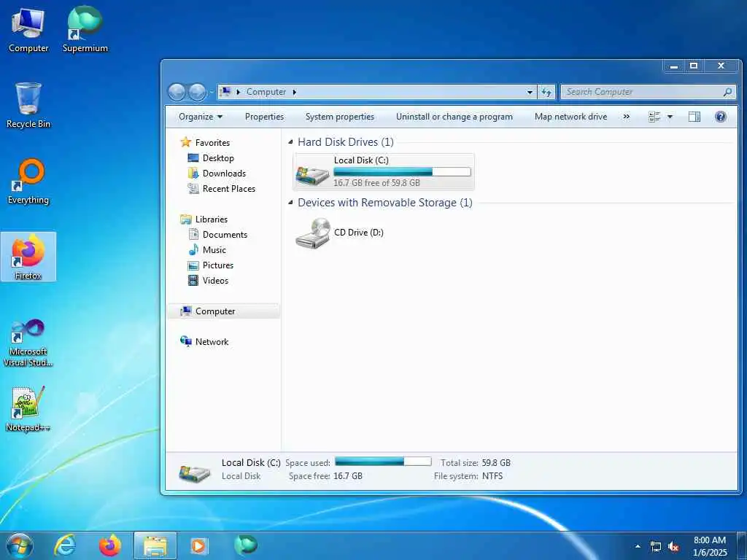Select the Local Disk (C:) drive icon
The height and width of the screenshot is (560, 747).
312,174
